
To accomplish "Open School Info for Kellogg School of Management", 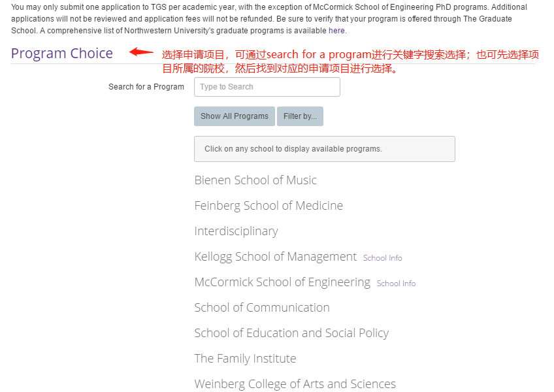I will tap(382, 258).
